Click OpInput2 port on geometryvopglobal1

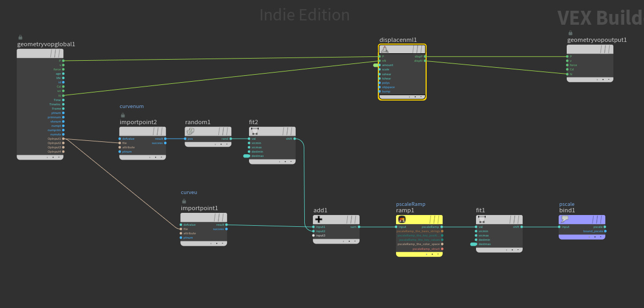[x=63, y=143]
